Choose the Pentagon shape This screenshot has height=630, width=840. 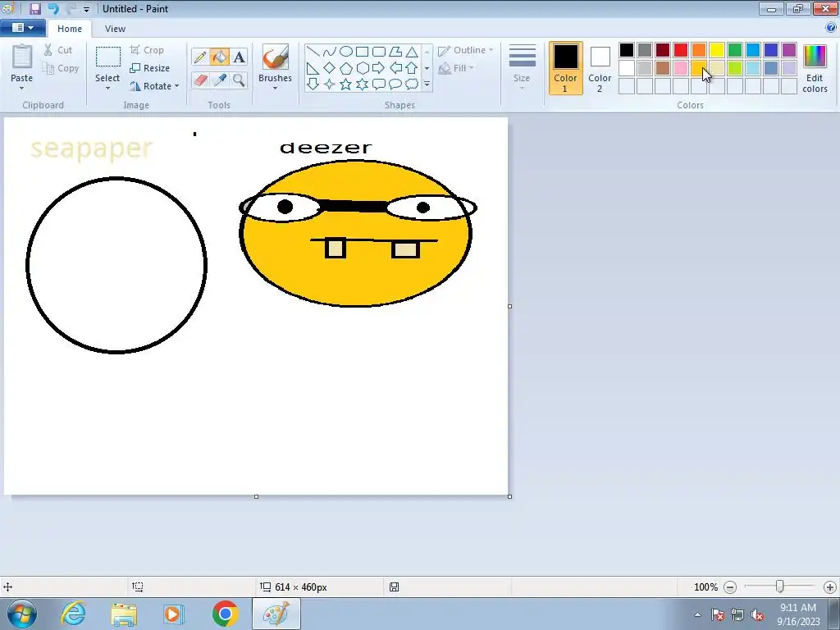[346, 68]
